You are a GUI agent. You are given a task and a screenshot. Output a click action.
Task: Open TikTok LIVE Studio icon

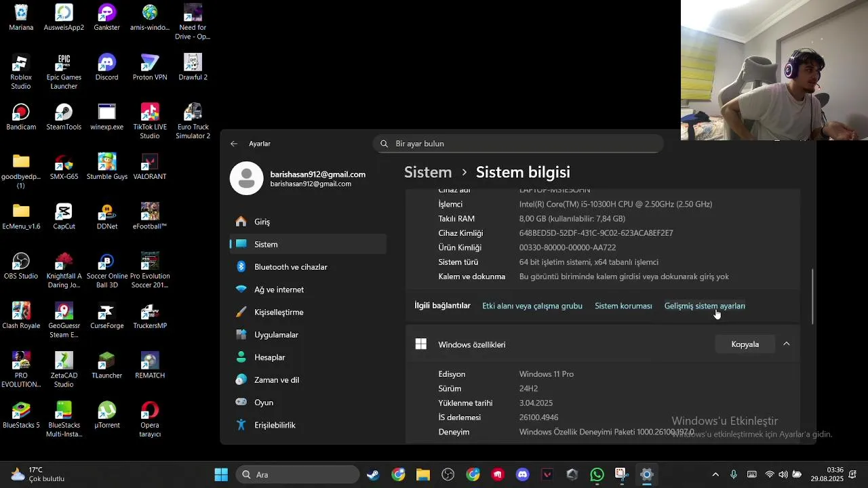click(x=150, y=121)
